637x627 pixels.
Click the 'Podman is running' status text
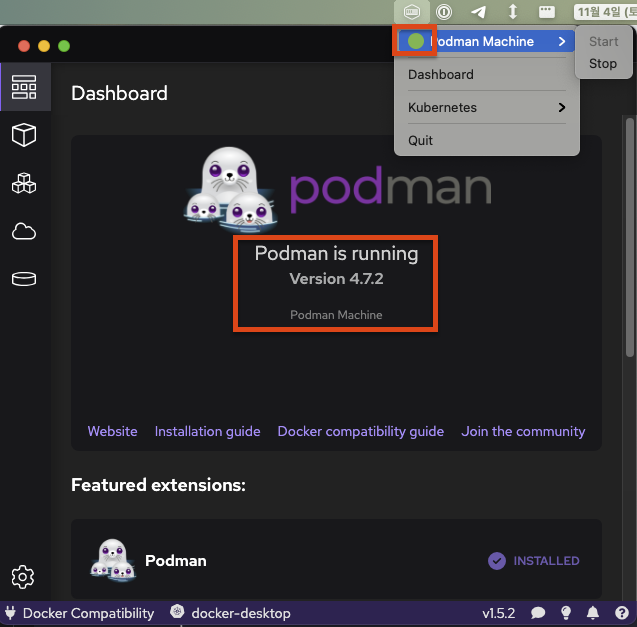[x=336, y=254]
